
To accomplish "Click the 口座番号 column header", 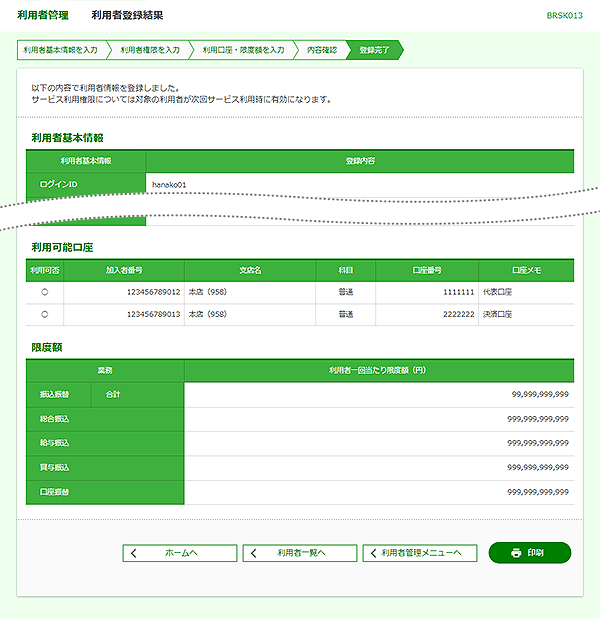I will [x=427, y=270].
